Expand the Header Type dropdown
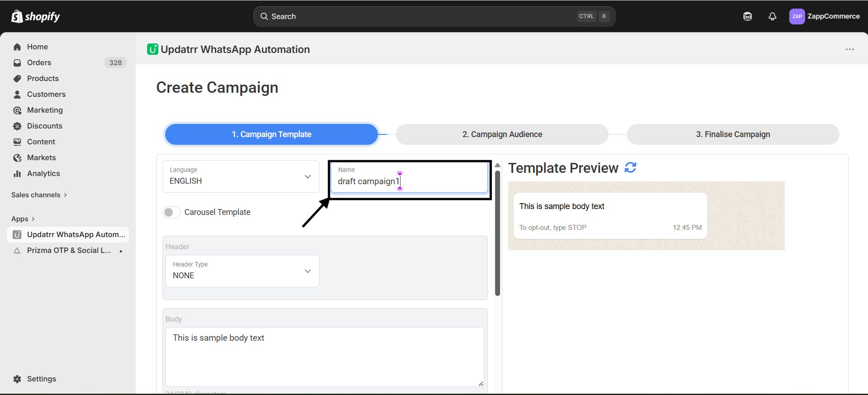Viewport: 868px width, 395px height. pos(242,271)
